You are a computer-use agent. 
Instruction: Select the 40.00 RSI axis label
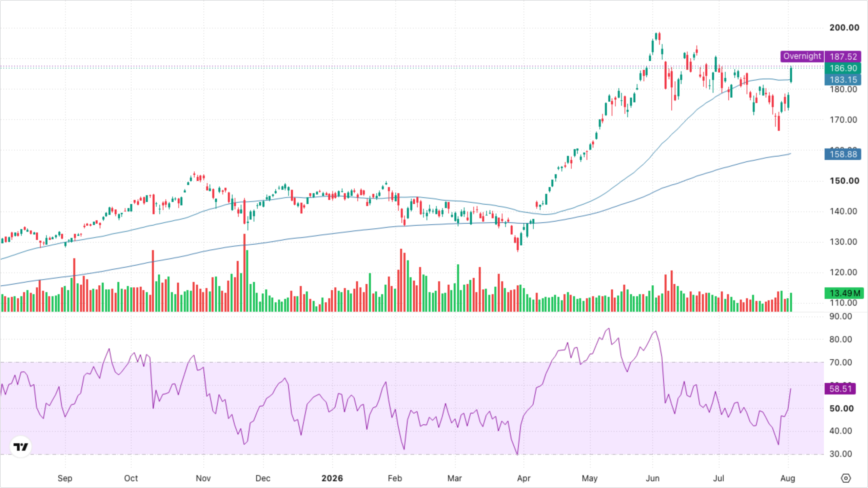coord(841,431)
